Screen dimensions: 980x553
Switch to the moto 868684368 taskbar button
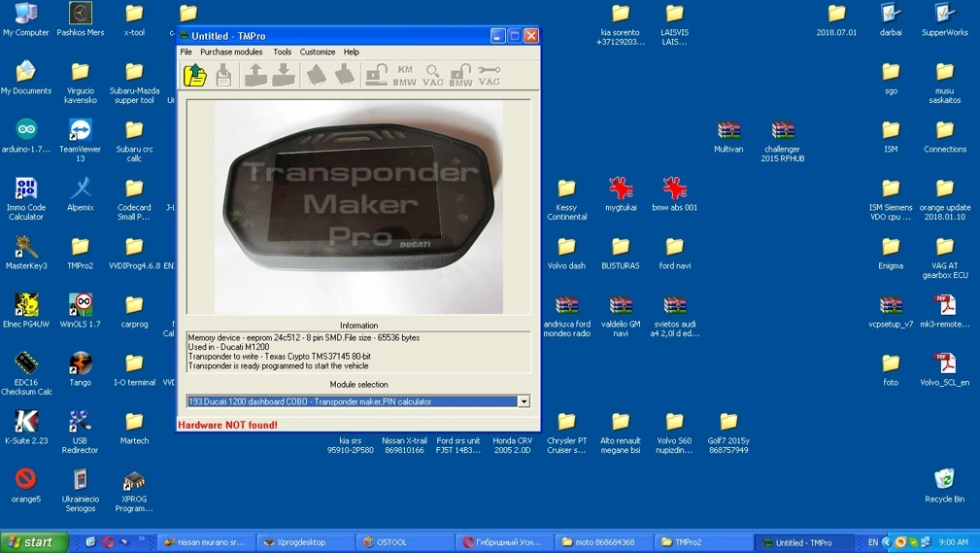[x=602, y=542]
